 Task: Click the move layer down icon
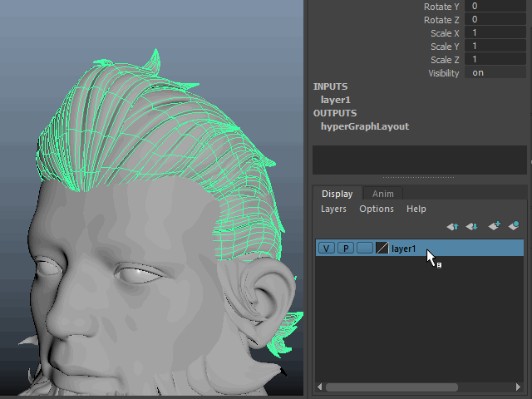[x=471, y=226]
